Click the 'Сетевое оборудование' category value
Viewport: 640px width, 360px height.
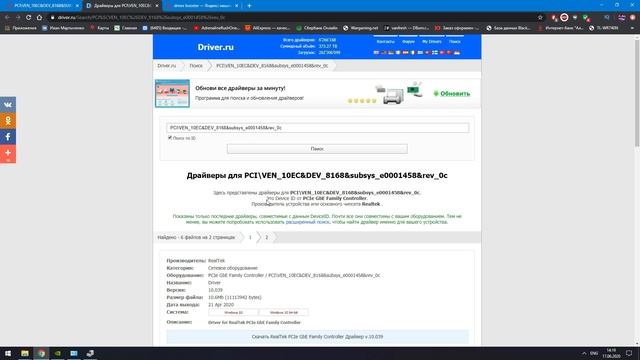tap(233, 268)
